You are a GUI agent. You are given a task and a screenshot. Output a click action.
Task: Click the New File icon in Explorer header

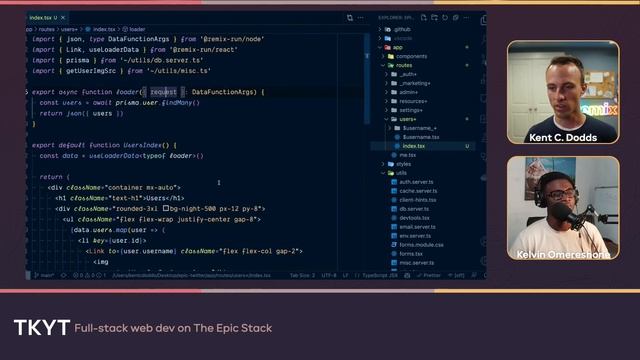(424, 18)
